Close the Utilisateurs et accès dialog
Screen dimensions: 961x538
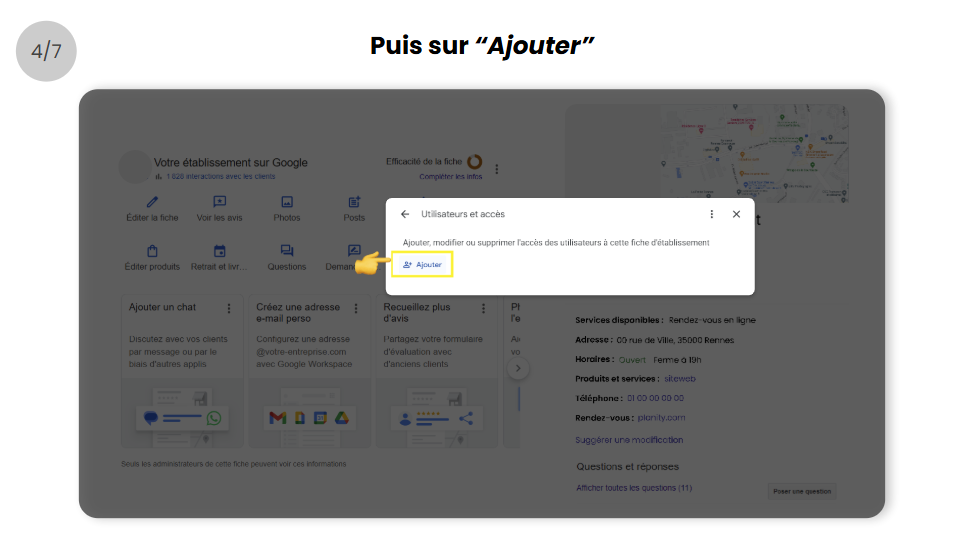[x=736, y=214]
